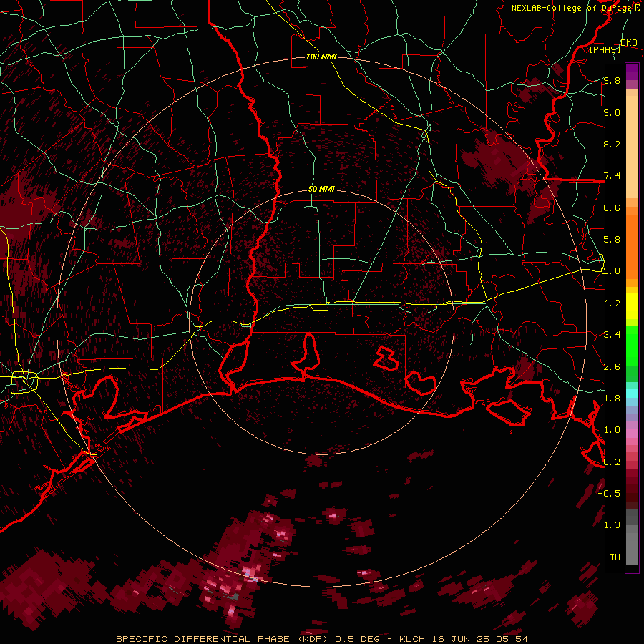Click the 3.4 scale value label
This screenshot has height=644, width=644.
coord(612,335)
